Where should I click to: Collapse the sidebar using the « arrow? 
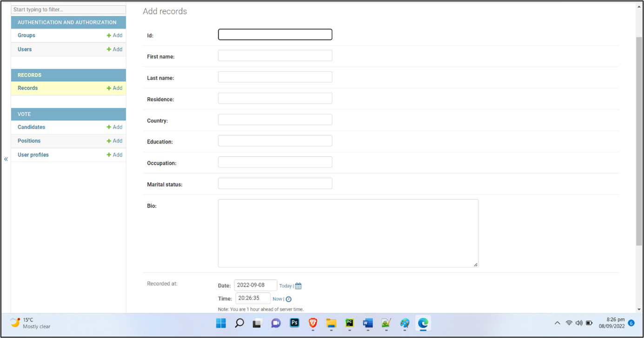coord(6,159)
